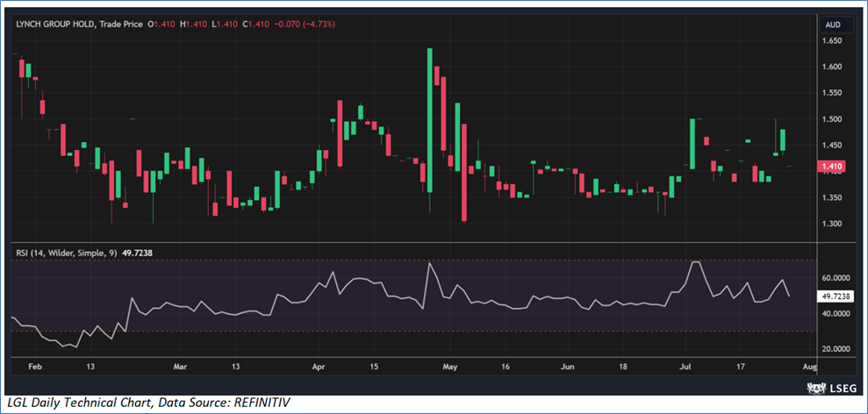
Task: Click the 1.550 price axis label
Action: coord(831,94)
